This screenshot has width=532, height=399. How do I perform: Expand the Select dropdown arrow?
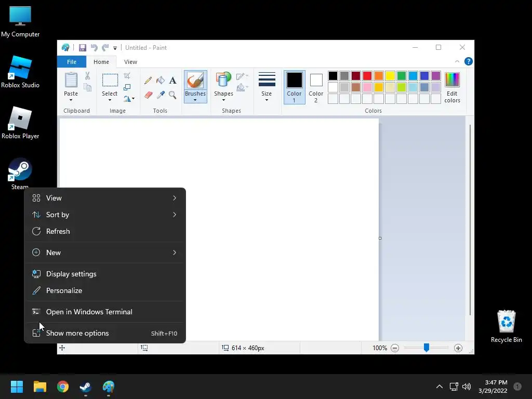(110, 100)
